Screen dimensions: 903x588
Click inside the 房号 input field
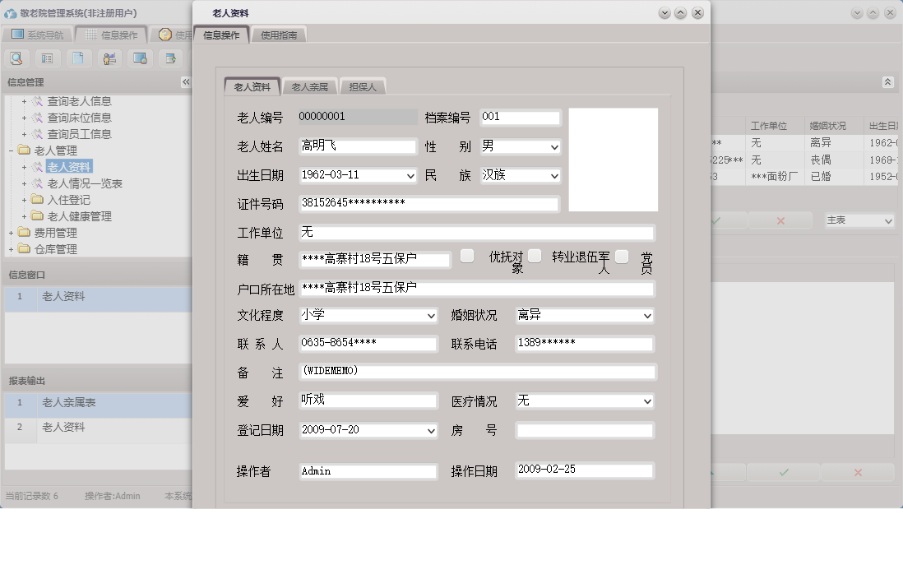(x=584, y=429)
